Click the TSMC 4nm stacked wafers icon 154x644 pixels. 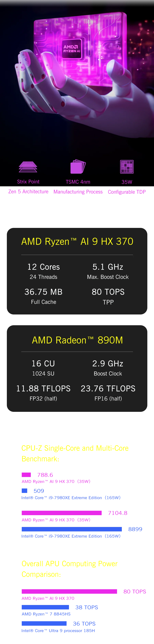78,166
